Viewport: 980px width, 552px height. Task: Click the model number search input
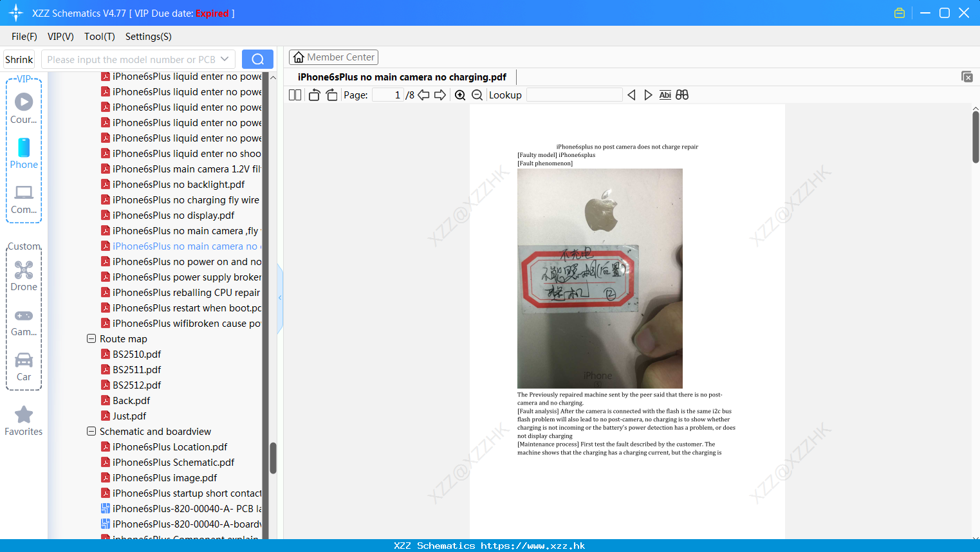point(131,59)
